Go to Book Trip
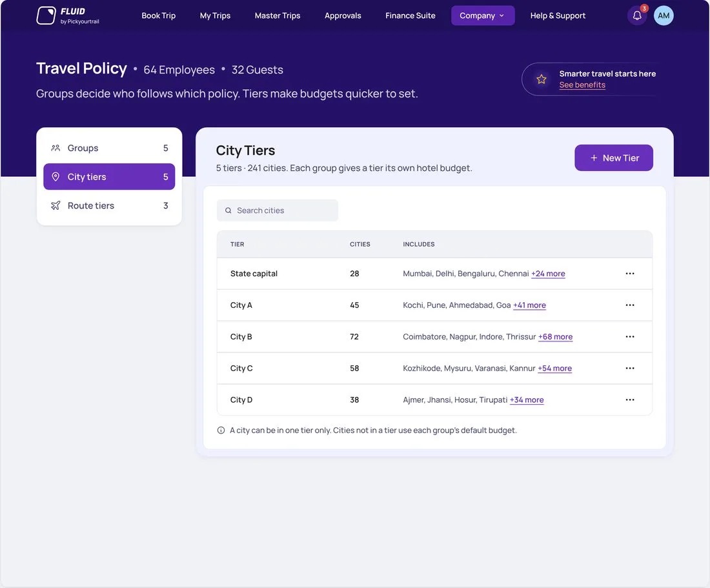Screen dimensions: 710x588 tap(159, 16)
